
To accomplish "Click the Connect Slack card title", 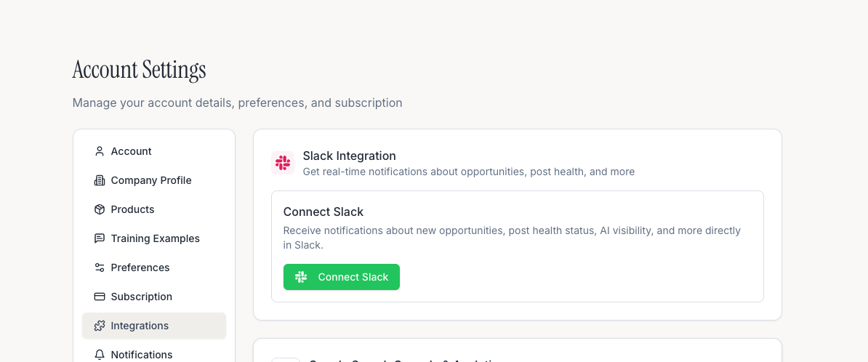I will (324, 212).
